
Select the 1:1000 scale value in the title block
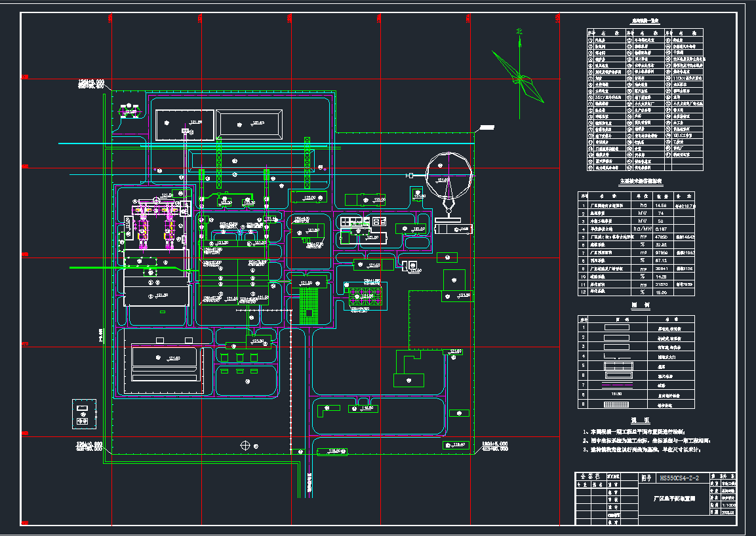click(728, 505)
